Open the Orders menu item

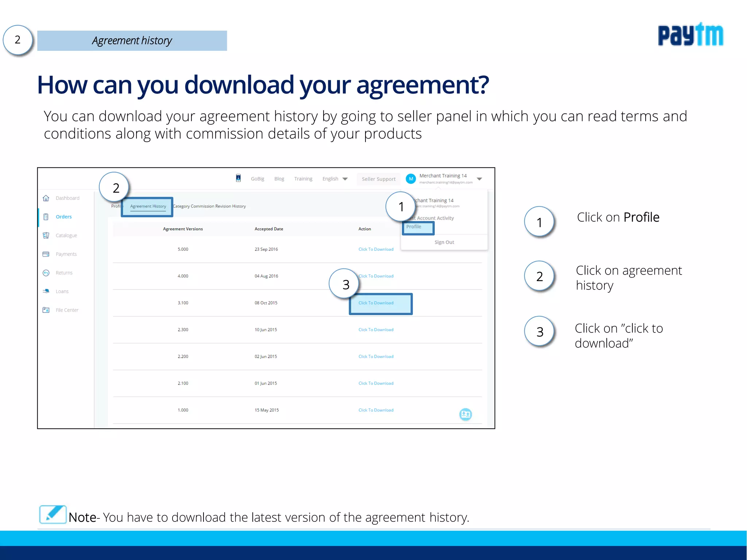[64, 217]
